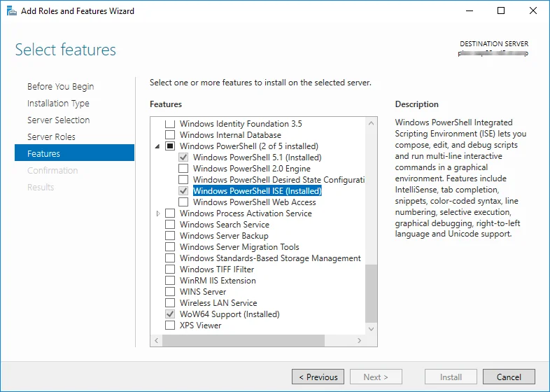Expand Windows Process Activation Service node

click(157, 213)
